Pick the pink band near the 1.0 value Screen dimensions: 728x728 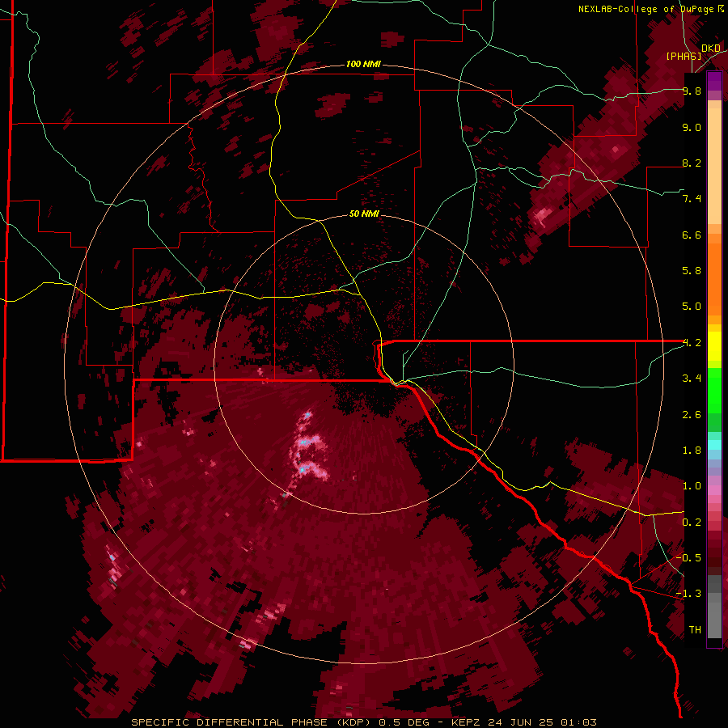tap(714, 489)
